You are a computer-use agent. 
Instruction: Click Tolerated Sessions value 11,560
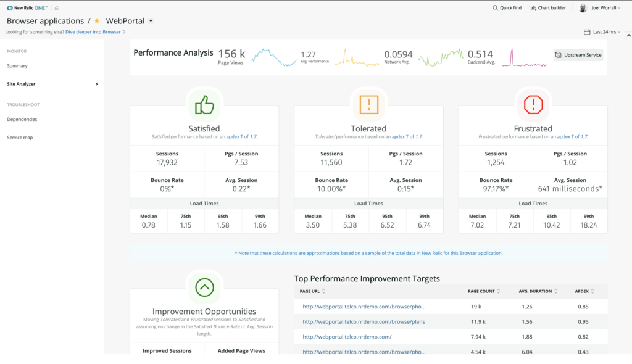(331, 162)
